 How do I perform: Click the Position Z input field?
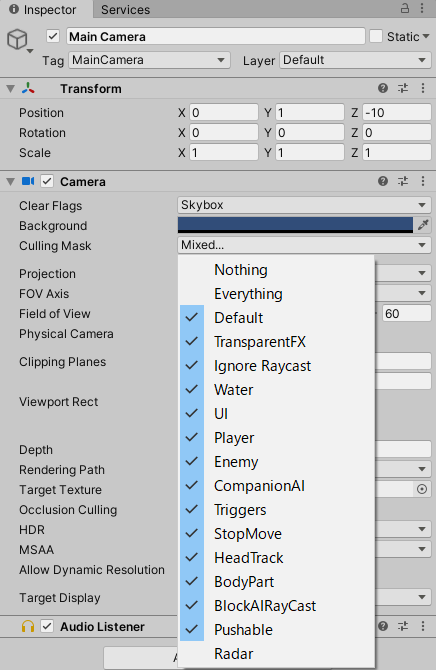[396, 113]
